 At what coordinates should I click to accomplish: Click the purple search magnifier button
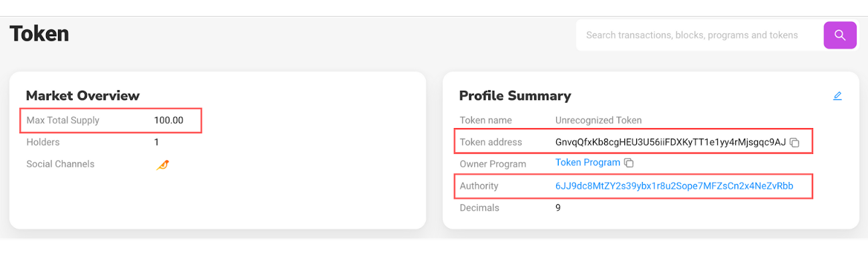pyautogui.click(x=840, y=35)
